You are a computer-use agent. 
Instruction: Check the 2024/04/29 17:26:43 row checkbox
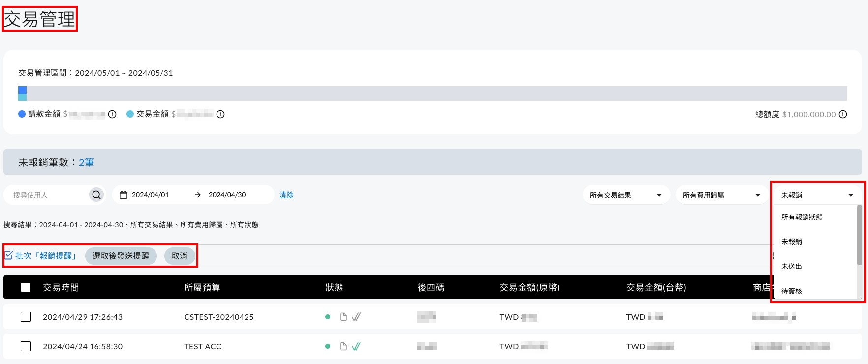26,317
